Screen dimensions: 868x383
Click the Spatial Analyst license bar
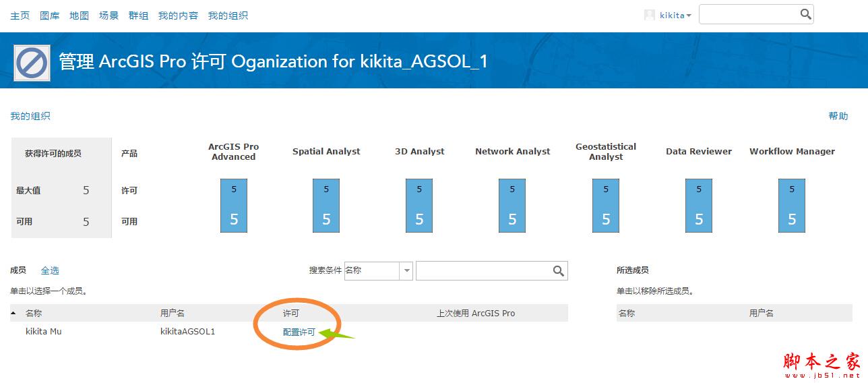pos(326,206)
